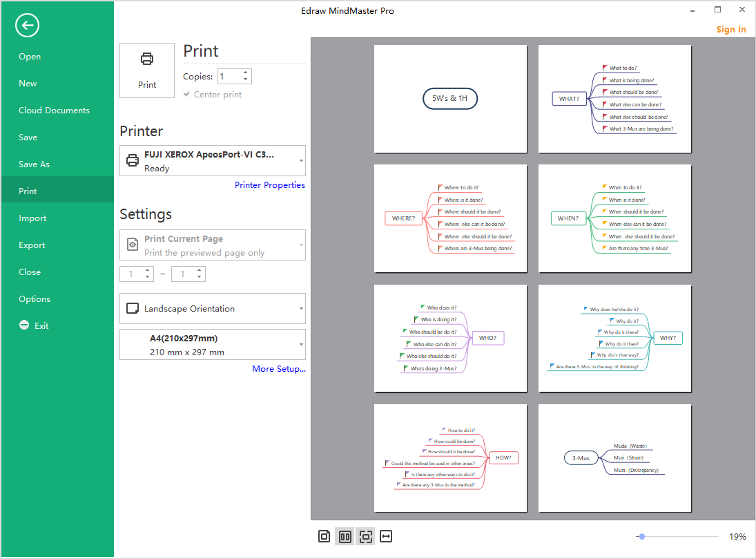Click the Print button with printer icon
Viewport: 756px width, 559px height.
tap(147, 70)
